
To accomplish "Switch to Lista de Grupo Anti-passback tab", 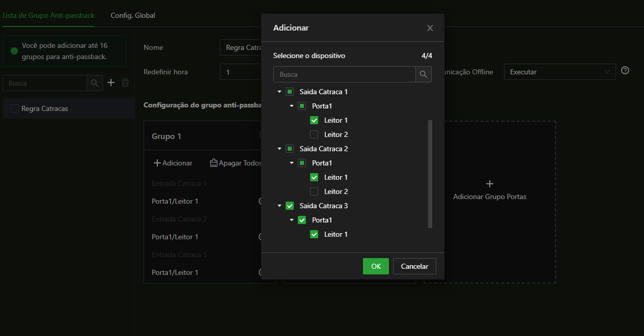I will click(x=48, y=15).
